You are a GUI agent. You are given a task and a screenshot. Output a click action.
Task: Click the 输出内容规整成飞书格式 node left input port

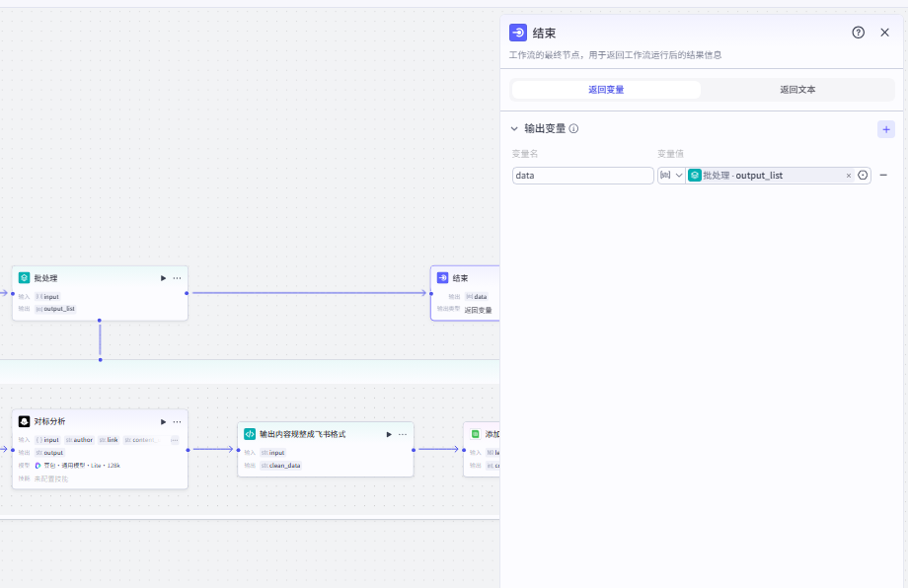coord(238,450)
